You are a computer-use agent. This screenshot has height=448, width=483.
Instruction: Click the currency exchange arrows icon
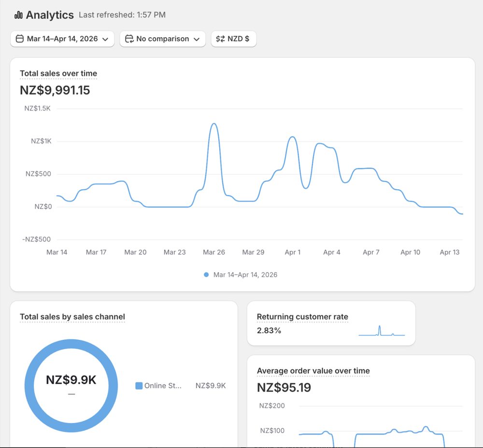coord(220,39)
